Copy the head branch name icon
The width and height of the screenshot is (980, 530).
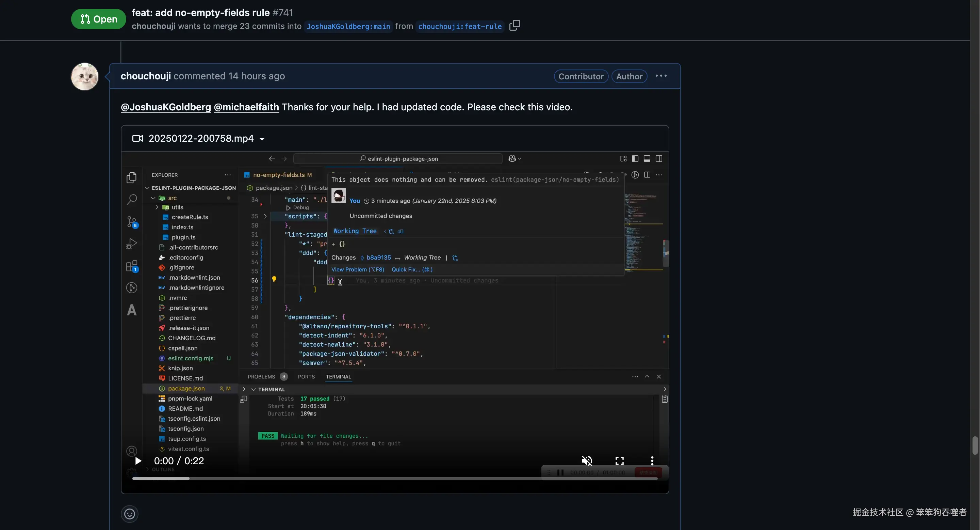point(514,25)
